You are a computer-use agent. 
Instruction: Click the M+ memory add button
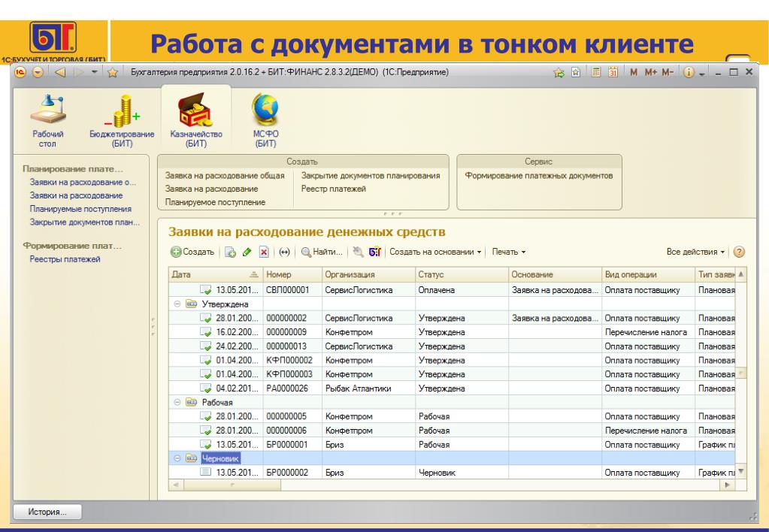pyautogui.click(x=651, y=72)
